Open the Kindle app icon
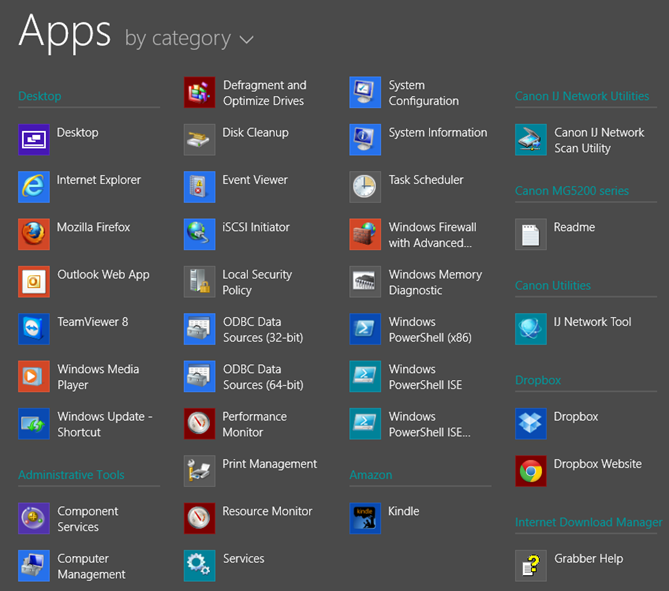Screen dimensions: 669x591 tap(365, 518)
